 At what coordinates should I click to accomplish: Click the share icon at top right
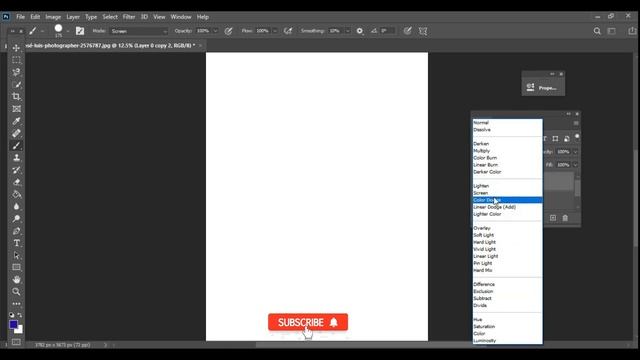tap(632, 31)
